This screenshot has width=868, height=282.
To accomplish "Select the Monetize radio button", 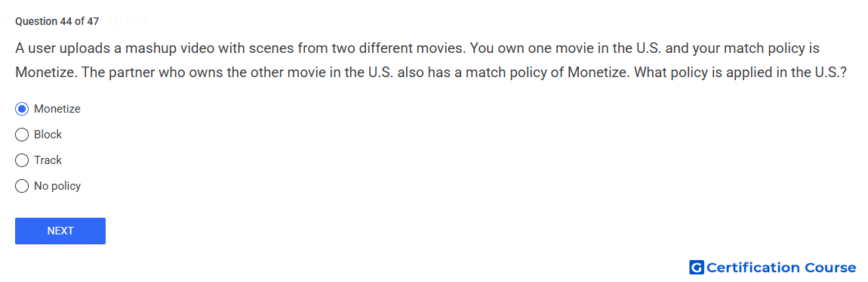I will coord(22,109).
